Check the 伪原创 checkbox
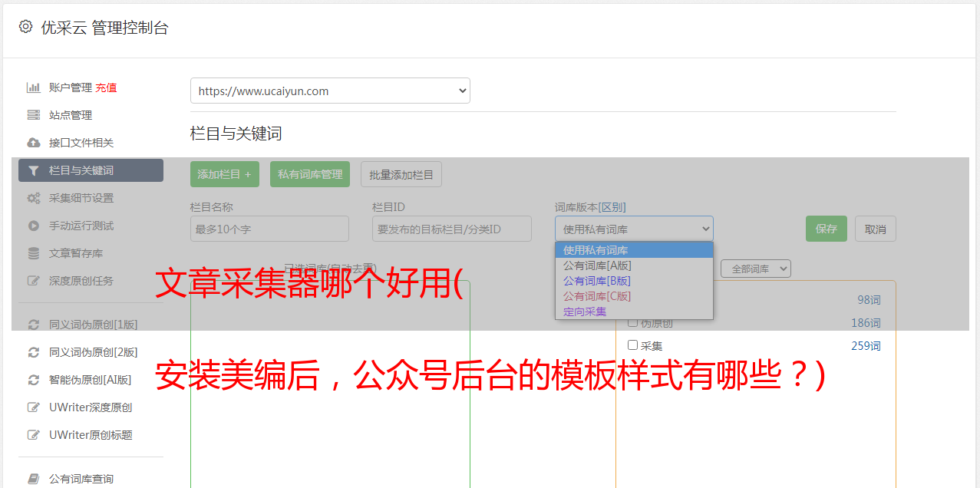 tap(633, 323)
